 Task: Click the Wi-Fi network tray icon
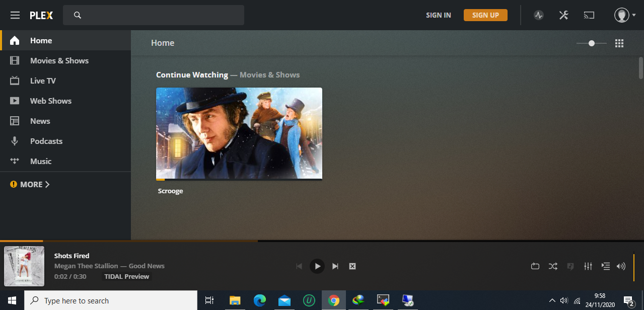click(x=577, y=300)
